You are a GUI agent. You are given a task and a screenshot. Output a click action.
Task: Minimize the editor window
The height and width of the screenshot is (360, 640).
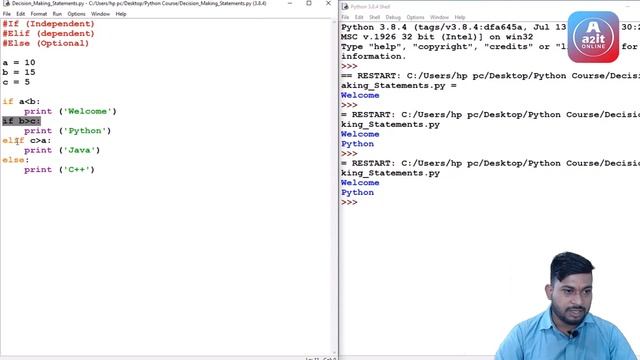point(290,3)
